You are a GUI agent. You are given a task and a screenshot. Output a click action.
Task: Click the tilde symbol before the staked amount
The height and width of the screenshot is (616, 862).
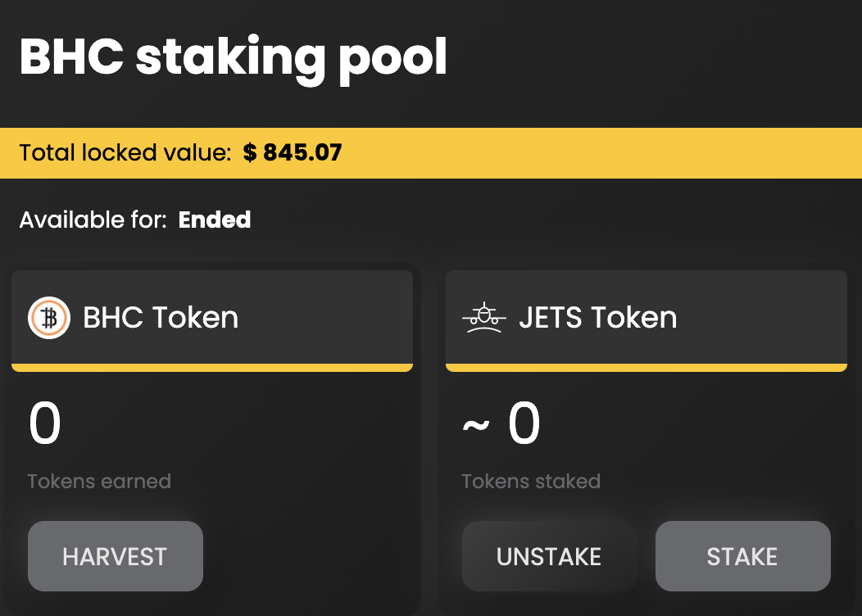coord(476,426)
